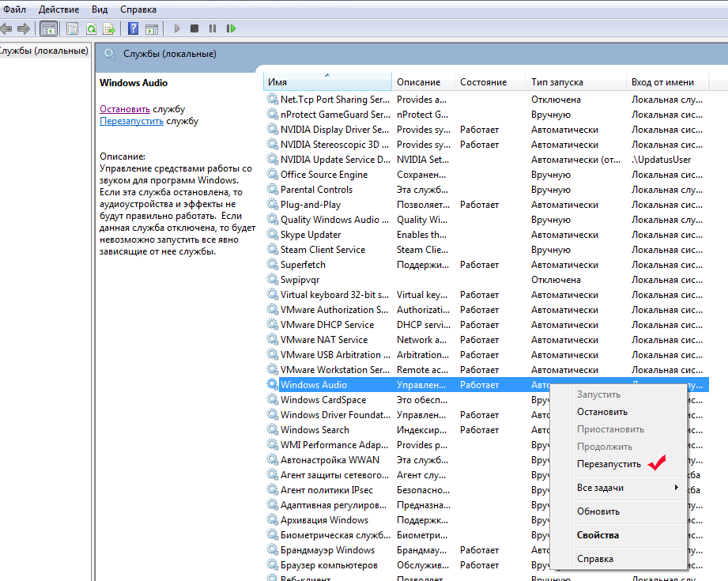This screenshot has width=728, height=581.
Task: Open the Properties toolbar icon
Action: coord(72,28)
